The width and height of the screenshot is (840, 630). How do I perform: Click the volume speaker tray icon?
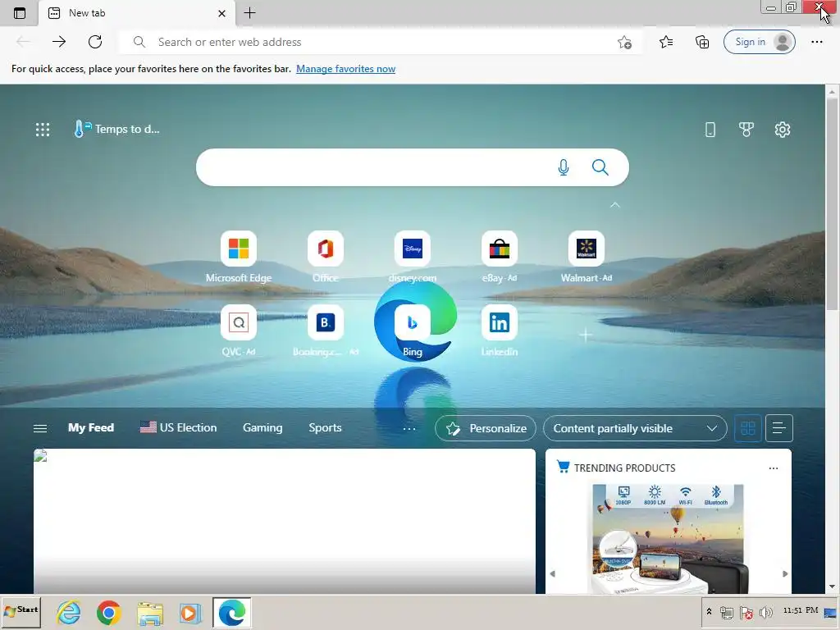(765, 612)
